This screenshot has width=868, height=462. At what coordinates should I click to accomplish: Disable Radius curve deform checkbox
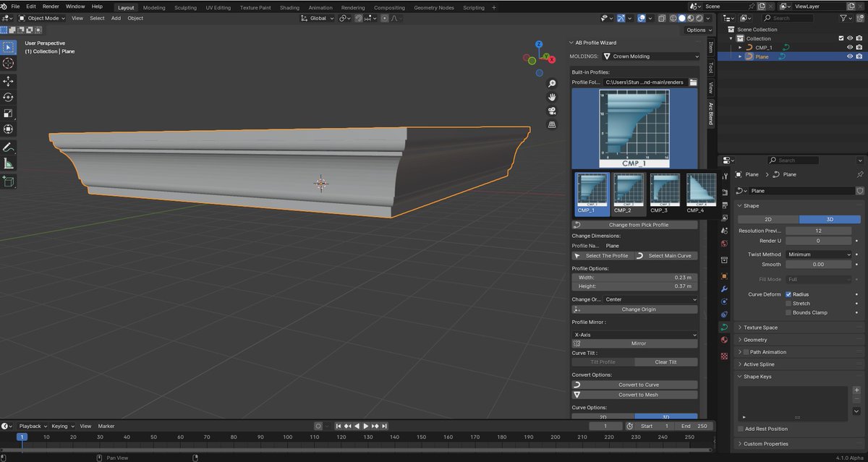(x=788, y=294)
